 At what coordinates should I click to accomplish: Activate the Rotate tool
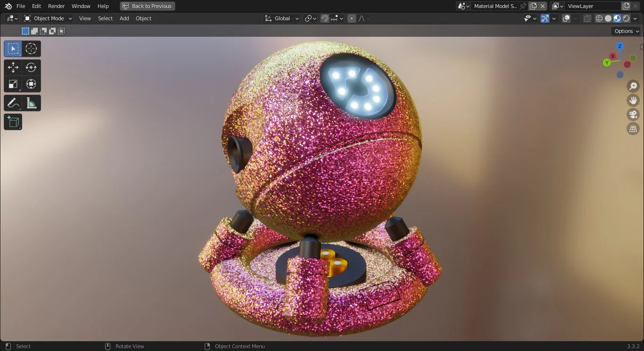31,67
